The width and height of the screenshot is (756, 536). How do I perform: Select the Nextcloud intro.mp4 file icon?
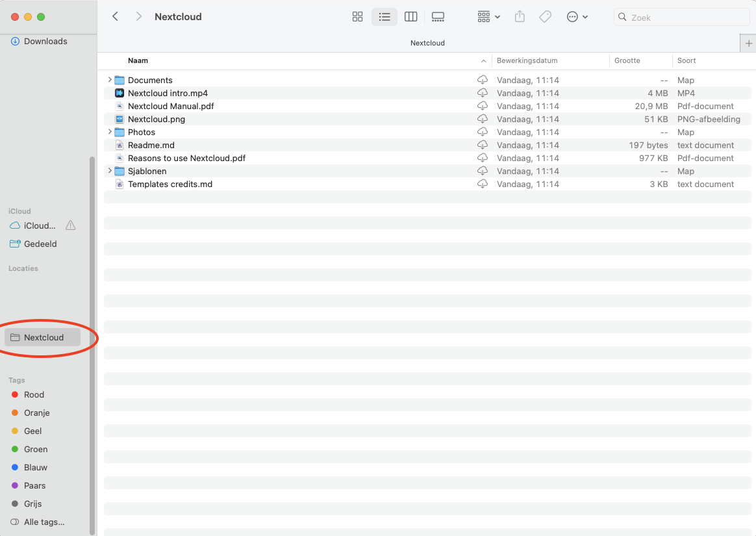tap(120, 93)
